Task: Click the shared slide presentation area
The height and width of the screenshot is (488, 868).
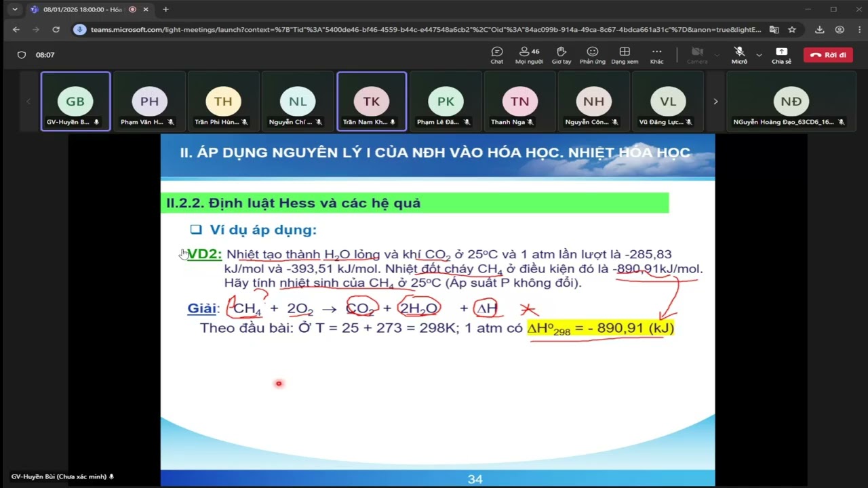Action: [437, 310]
